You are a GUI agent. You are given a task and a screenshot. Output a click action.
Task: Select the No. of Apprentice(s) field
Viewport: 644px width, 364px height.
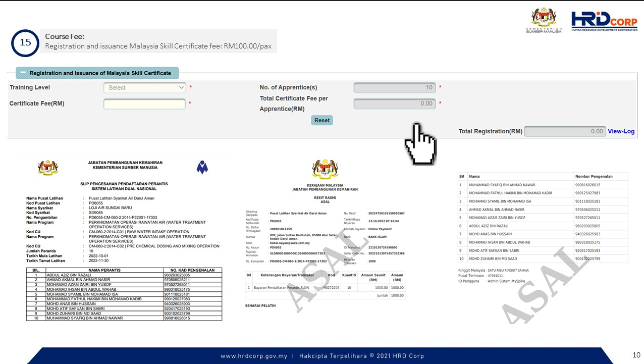tap(394, 88)
